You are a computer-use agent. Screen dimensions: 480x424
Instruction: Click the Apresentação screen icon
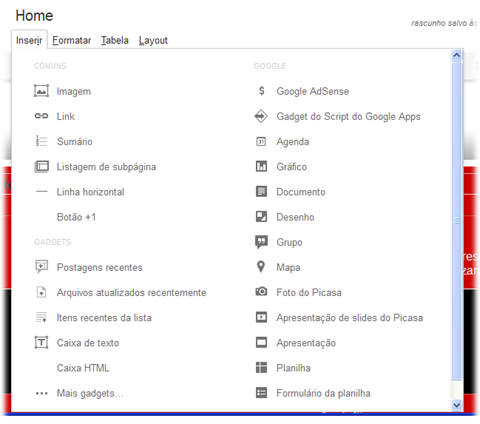pos(261,342)
